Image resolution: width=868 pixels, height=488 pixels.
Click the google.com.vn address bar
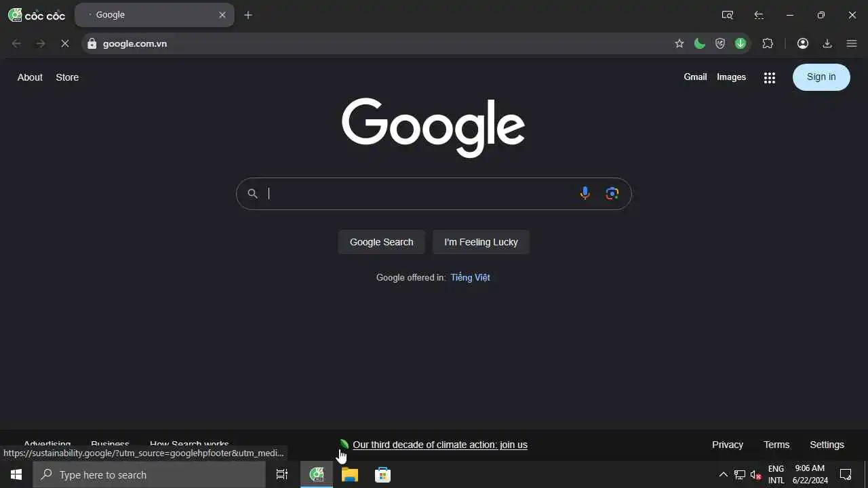(x=380, y=43)
